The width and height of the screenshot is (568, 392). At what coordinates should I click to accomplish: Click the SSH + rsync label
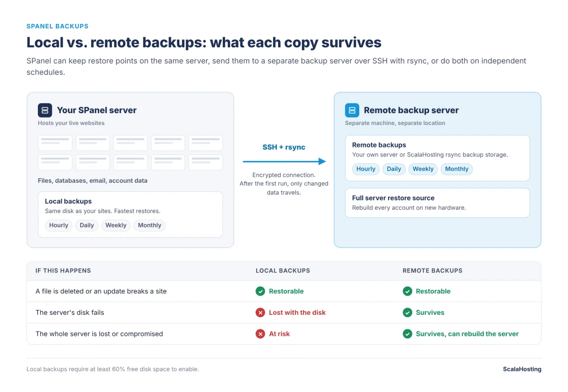tap(284, 147)
